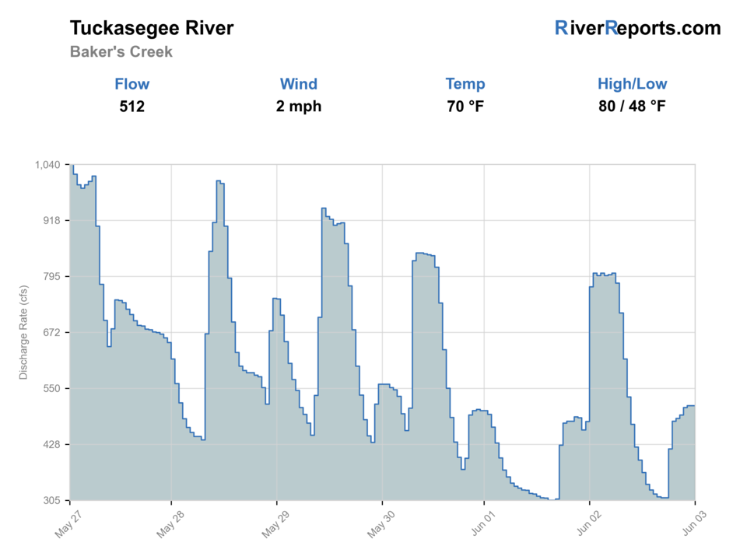Click the 918 y-axis label
747x560 pixels.
pos(52,220)
